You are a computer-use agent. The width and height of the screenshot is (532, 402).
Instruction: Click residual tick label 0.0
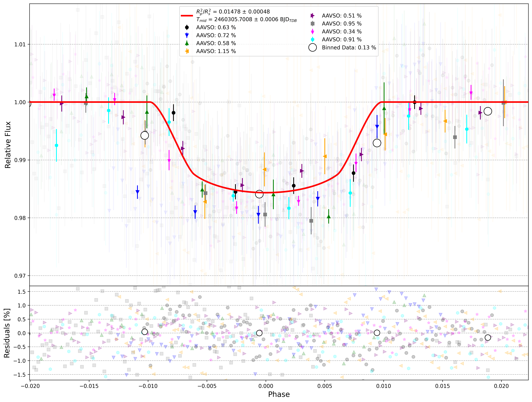22,333
